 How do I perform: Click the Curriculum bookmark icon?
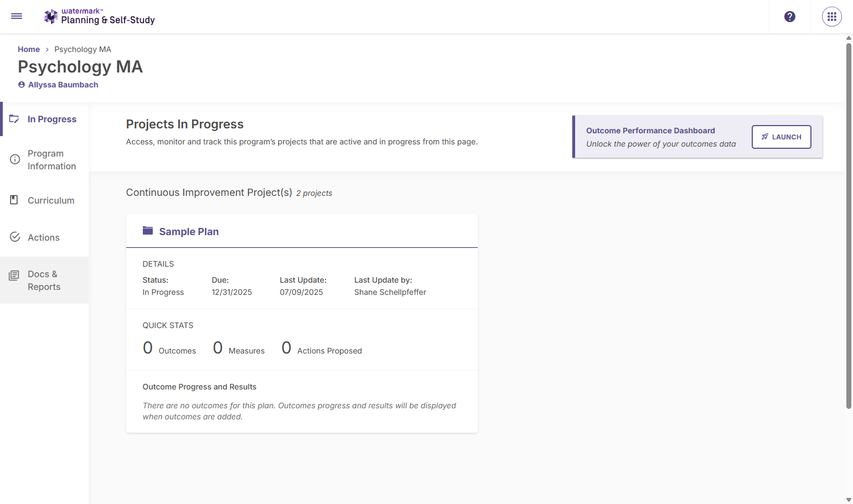click(14, 200)
